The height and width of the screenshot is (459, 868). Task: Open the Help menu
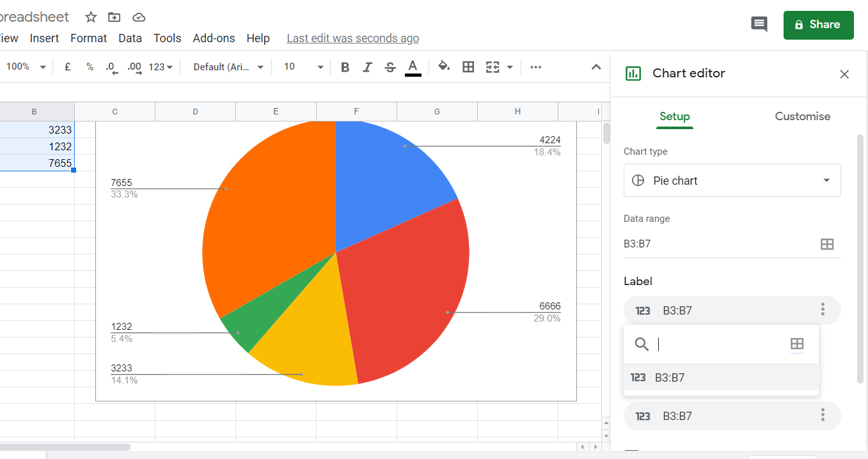(x=258, y=38)
